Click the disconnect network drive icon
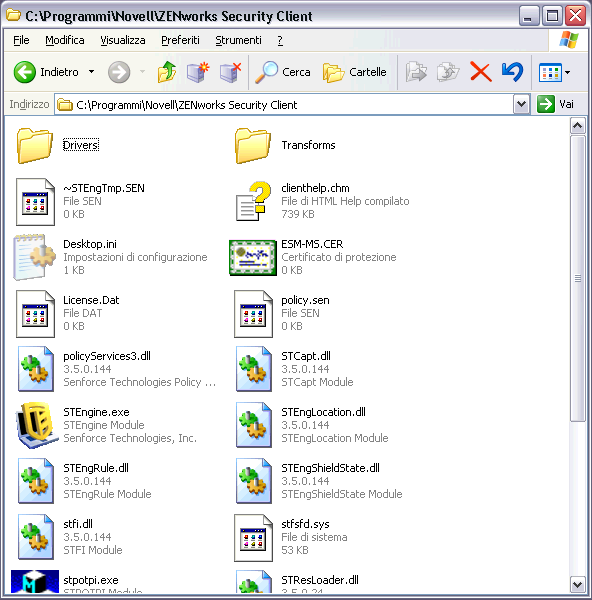This screenshot has height=600, width=592. pyautogui.click(x=231, y=72)
